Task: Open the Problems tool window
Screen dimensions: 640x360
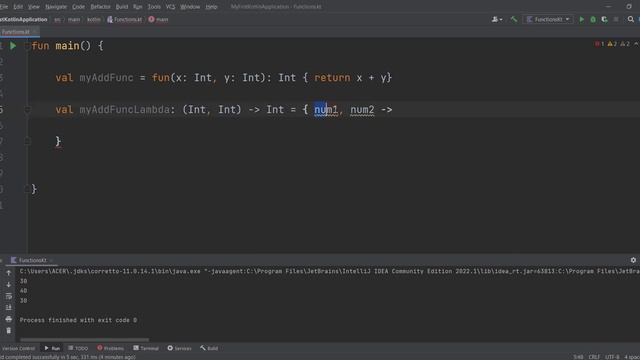Action: click(x=110, y=348)
